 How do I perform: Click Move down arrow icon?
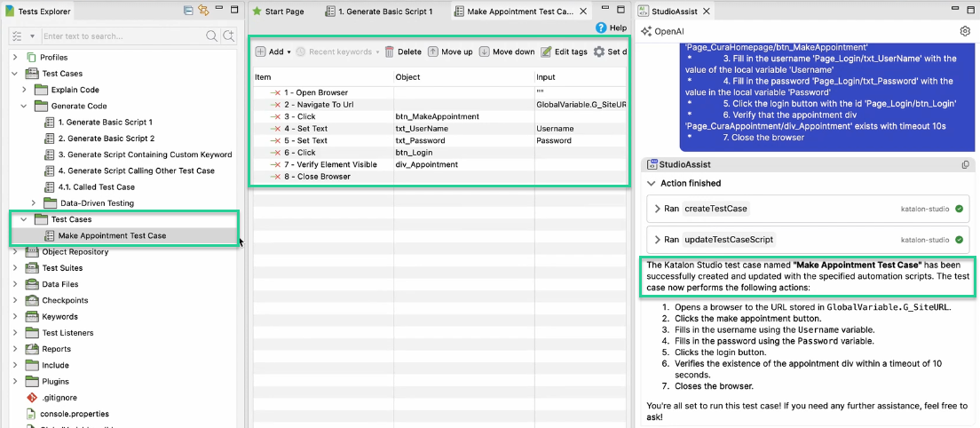coord(485,52)
